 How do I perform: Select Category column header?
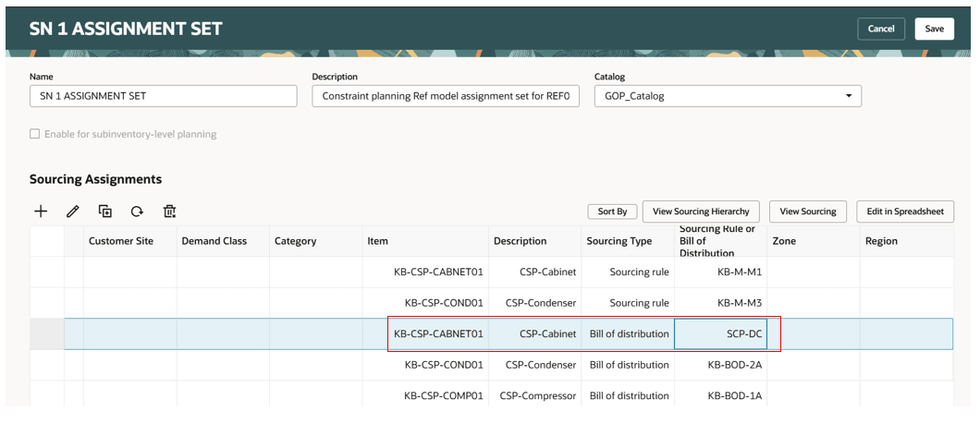click(x=316, y=241)
